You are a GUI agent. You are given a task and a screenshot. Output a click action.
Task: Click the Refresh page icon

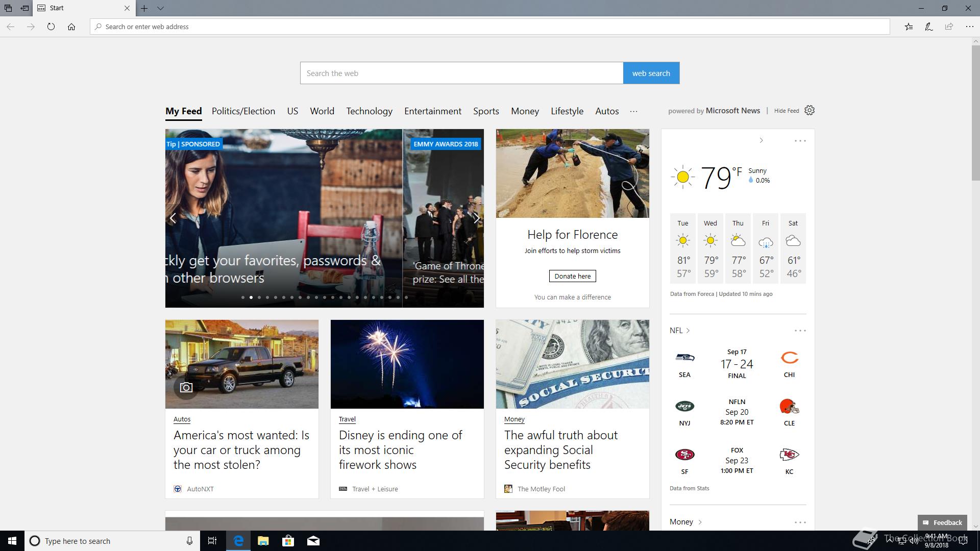coord(51,27)
